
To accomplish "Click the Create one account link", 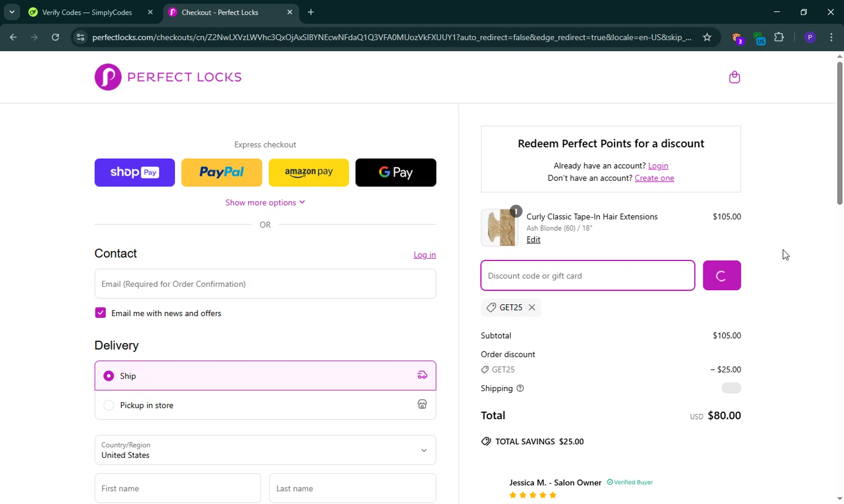I will click(654, 178).
